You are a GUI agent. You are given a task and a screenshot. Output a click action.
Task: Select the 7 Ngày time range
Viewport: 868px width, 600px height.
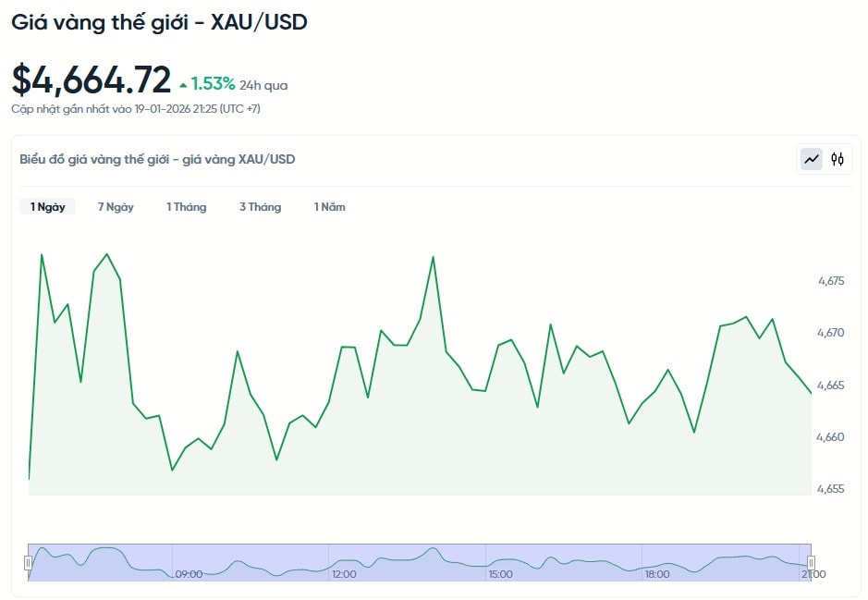pyautogui.click(x=116, y=207)
